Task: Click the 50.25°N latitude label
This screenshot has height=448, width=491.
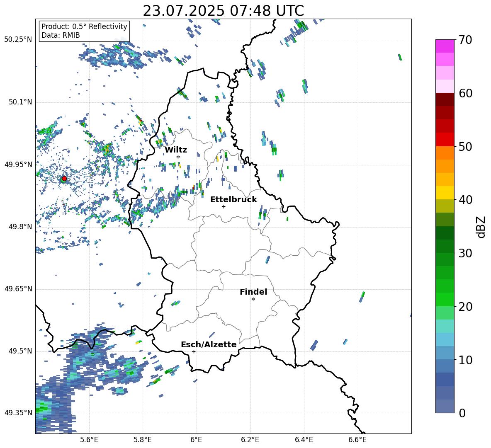Action: coord(18,40)
